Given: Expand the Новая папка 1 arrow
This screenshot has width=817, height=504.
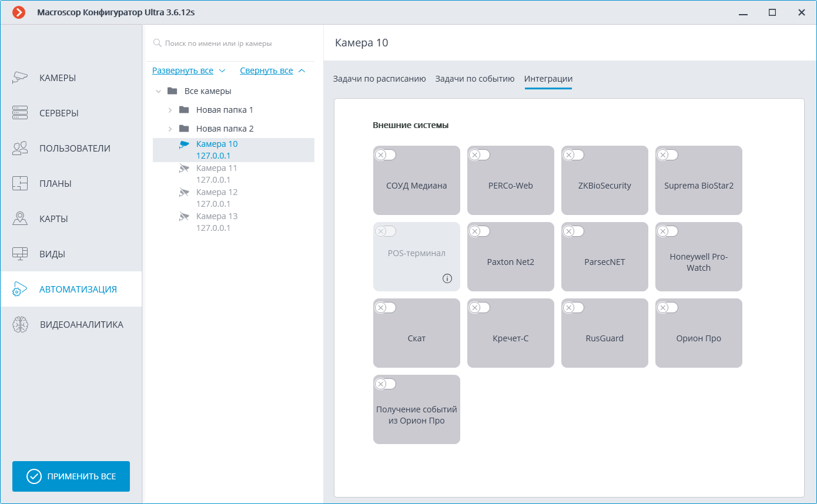Looking at the screenshot, I should pyautogui.click(x=170, y=110).
